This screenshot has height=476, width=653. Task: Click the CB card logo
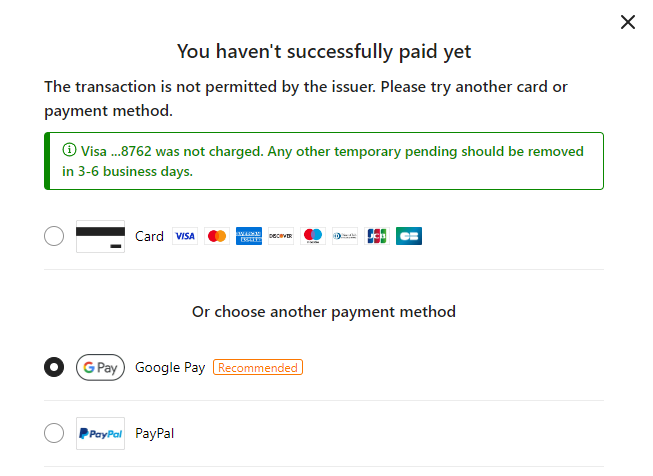coord(408,237)
